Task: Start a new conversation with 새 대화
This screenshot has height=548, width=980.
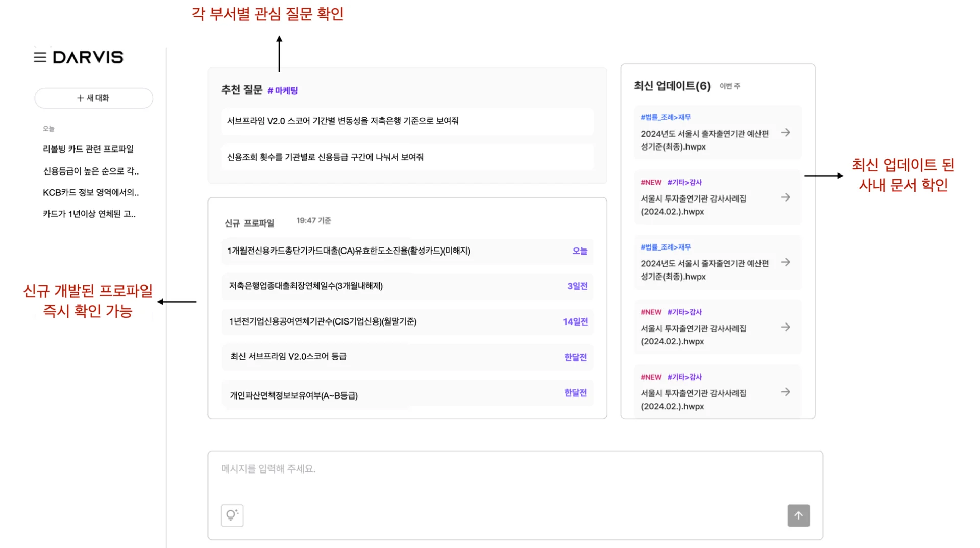Action: click(x=93, y=98)
